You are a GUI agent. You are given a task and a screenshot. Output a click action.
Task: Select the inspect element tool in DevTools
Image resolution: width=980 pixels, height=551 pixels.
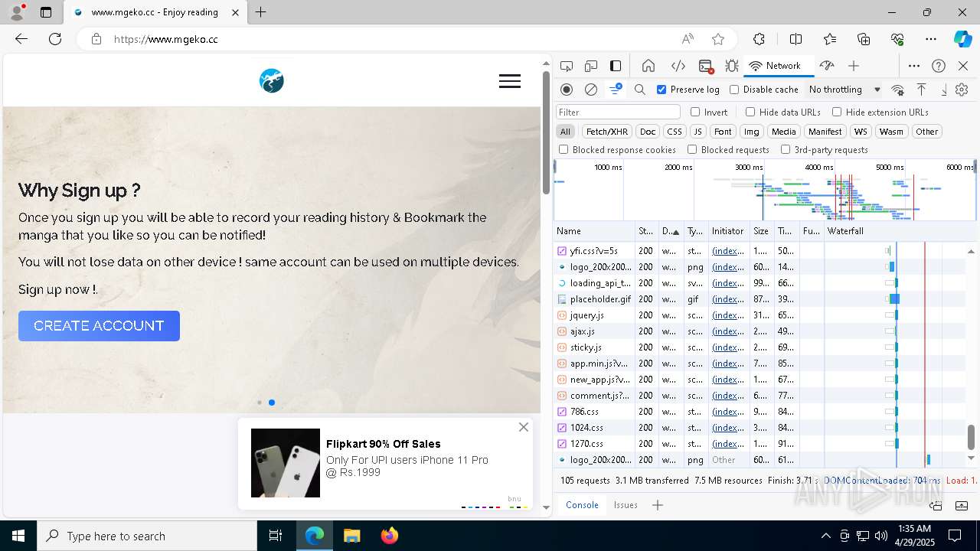tap(567, 66)
